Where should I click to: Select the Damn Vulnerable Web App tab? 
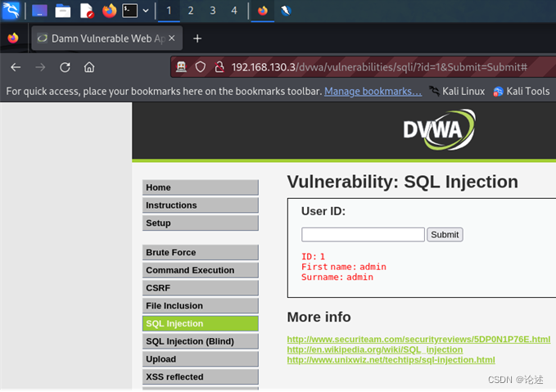106,38
